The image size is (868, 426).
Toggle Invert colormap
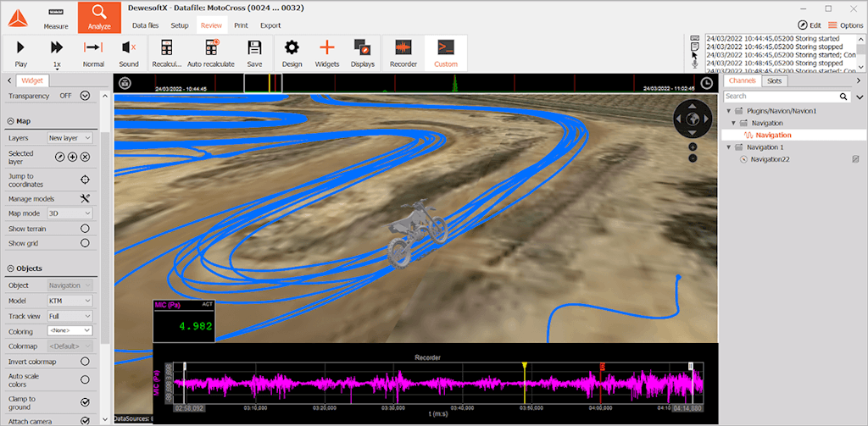(x=86, y=362)
